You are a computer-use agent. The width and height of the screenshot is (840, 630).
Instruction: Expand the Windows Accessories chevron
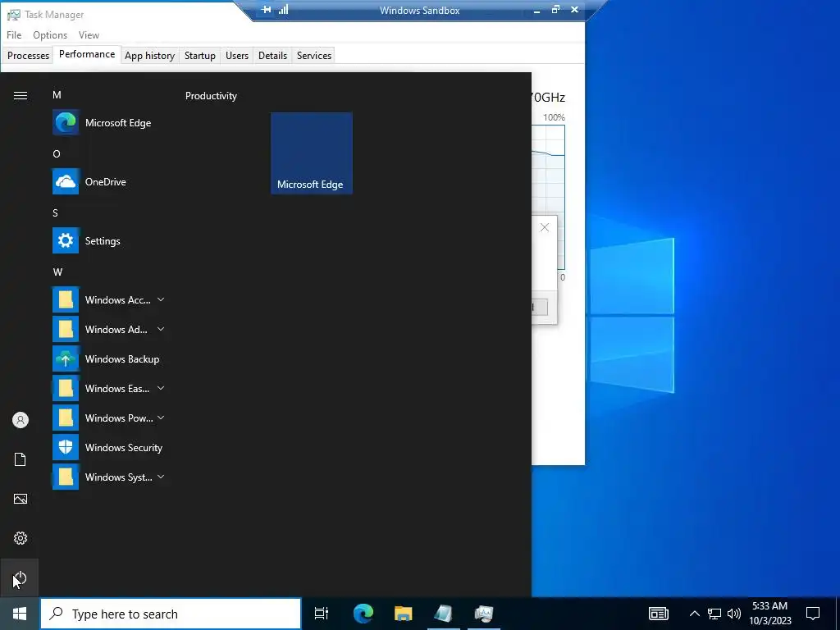click(x=161, y=299)
